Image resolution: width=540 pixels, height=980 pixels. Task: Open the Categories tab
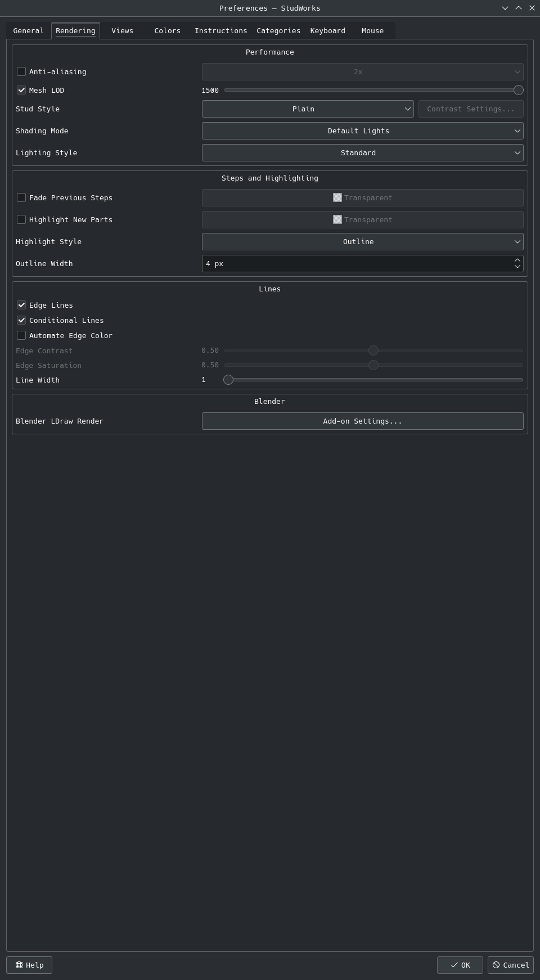278,31
